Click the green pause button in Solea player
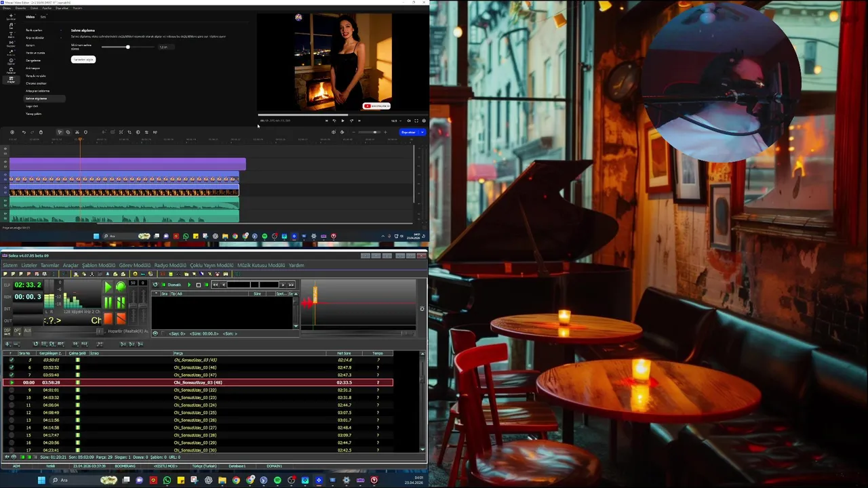 coord(108,302)
